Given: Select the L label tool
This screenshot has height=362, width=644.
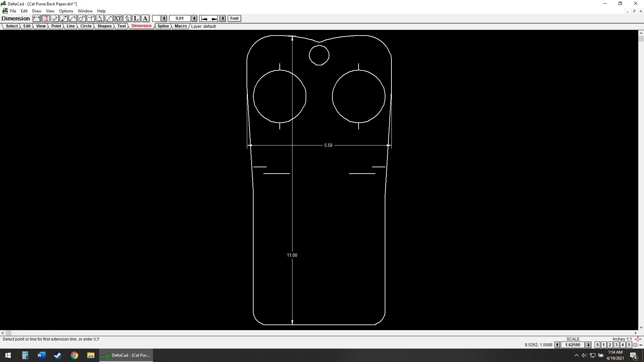Looking at the screenshot, I should pos(136,18).
